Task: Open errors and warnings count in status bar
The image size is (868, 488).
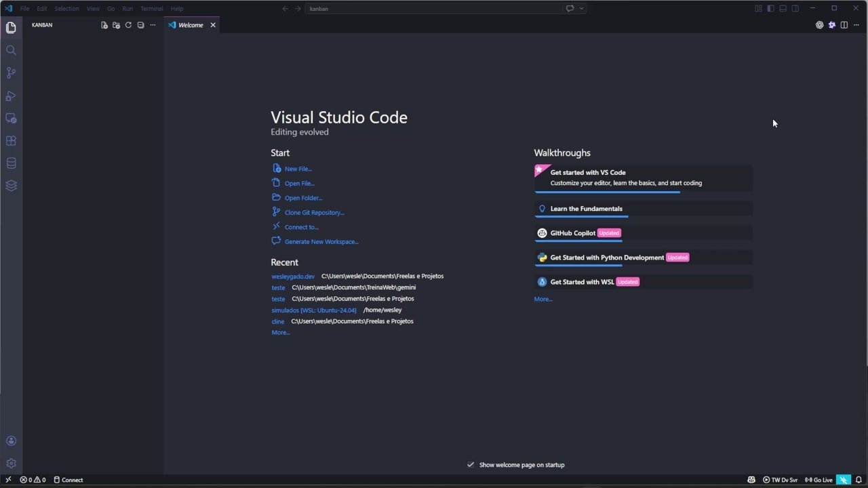Action: [x=33, y=480]
